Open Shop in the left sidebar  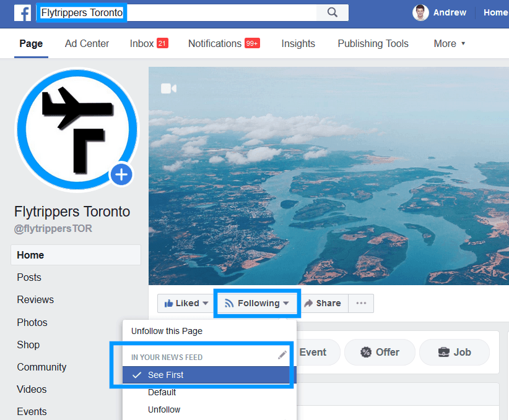(x=28, y=345)
